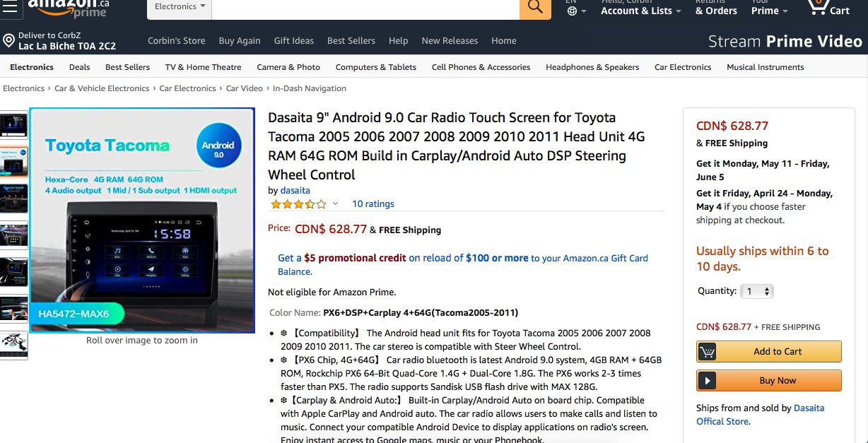Viewport: 868px width, 443px height.
Task: Expand the Your Prime dropdown
Action: pos(770,7)
